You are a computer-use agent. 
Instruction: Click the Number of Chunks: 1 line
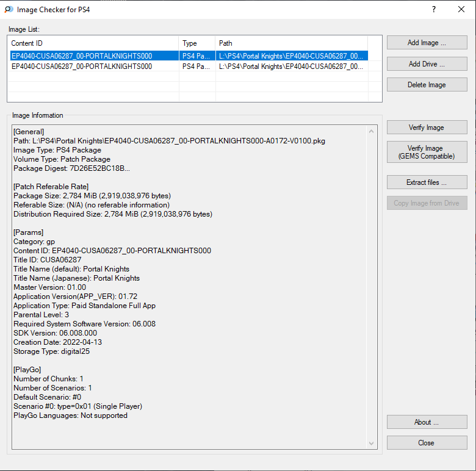tap(48, 379)
